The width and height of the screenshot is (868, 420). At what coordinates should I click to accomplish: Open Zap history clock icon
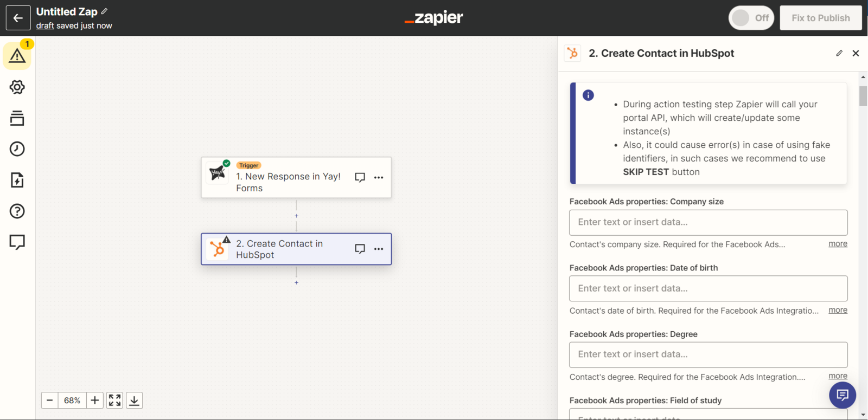17,149
